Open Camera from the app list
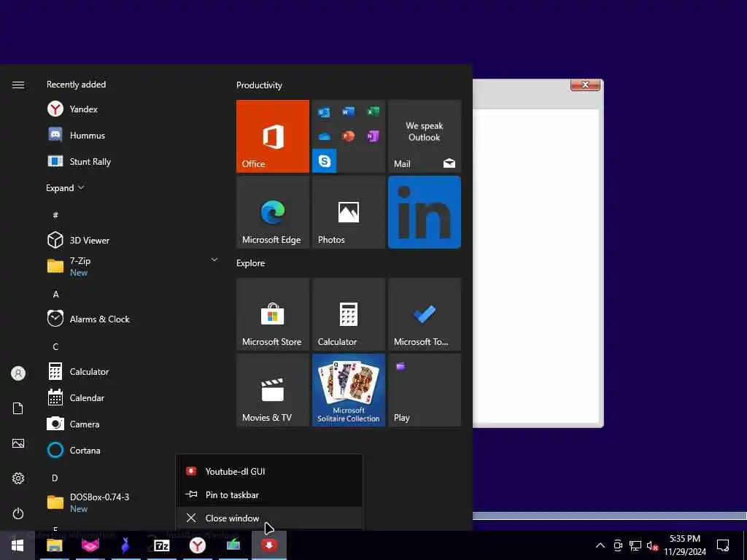The image size is (747, 560). click(x=132, y=424)
